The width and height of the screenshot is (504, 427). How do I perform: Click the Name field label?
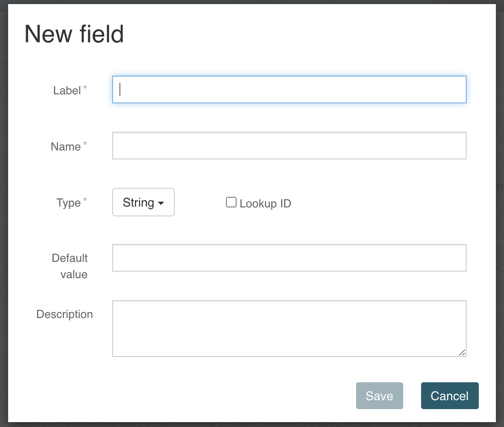[65, 146]
